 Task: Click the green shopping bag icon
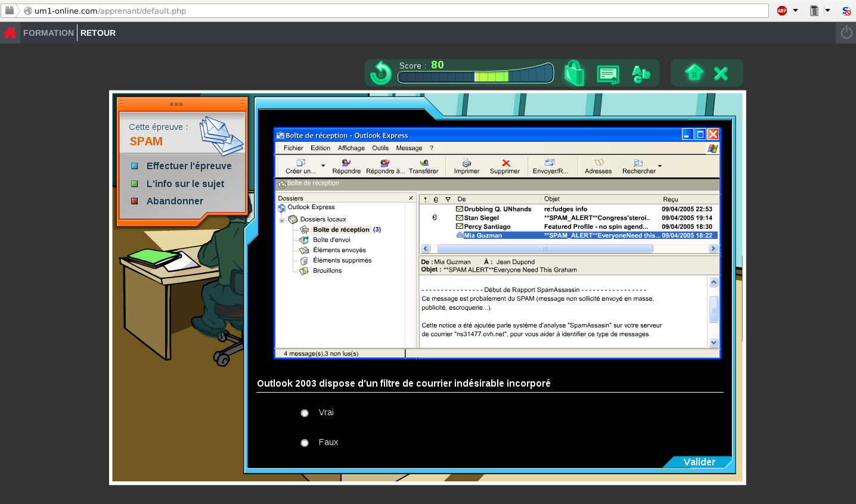pyautogui.click(x=574, y=73)
